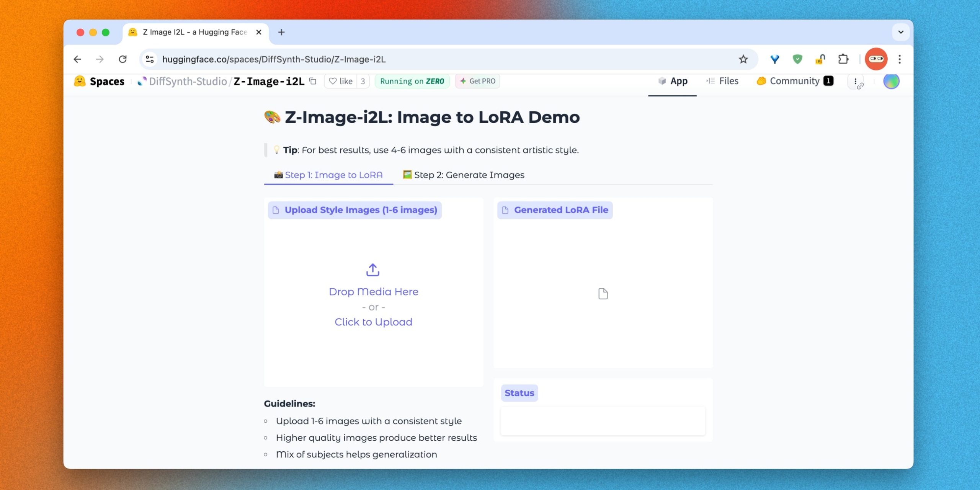
Task: Click the yellow padlock extension icon
Action: pyautogui.click(x=820, y=59)
